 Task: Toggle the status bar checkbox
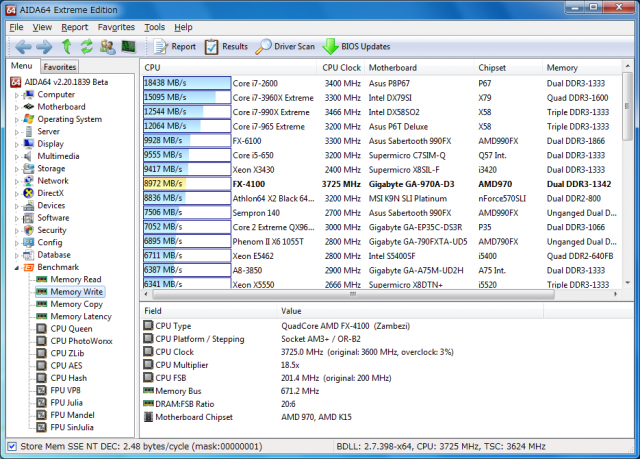click(x=12, y=446)
